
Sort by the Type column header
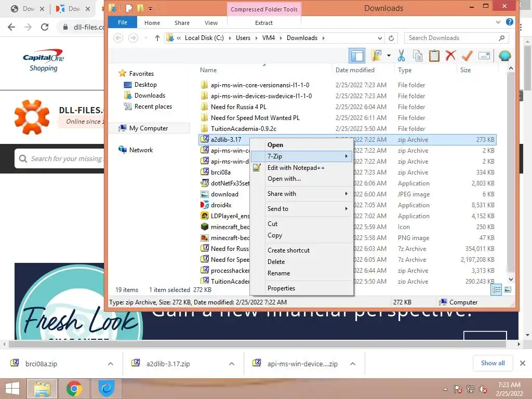pyautogui.click(x=404, y=70)
